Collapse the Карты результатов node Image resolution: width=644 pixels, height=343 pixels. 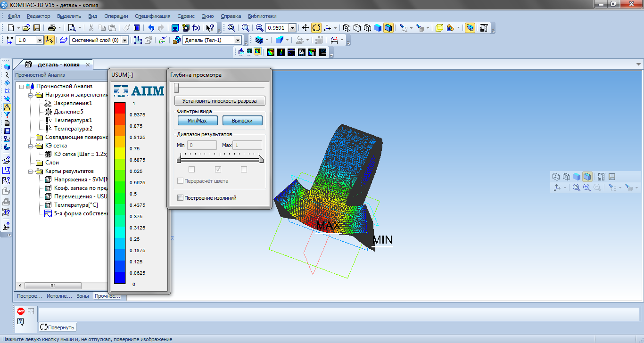pyautogui.click(x=30, y=171)
